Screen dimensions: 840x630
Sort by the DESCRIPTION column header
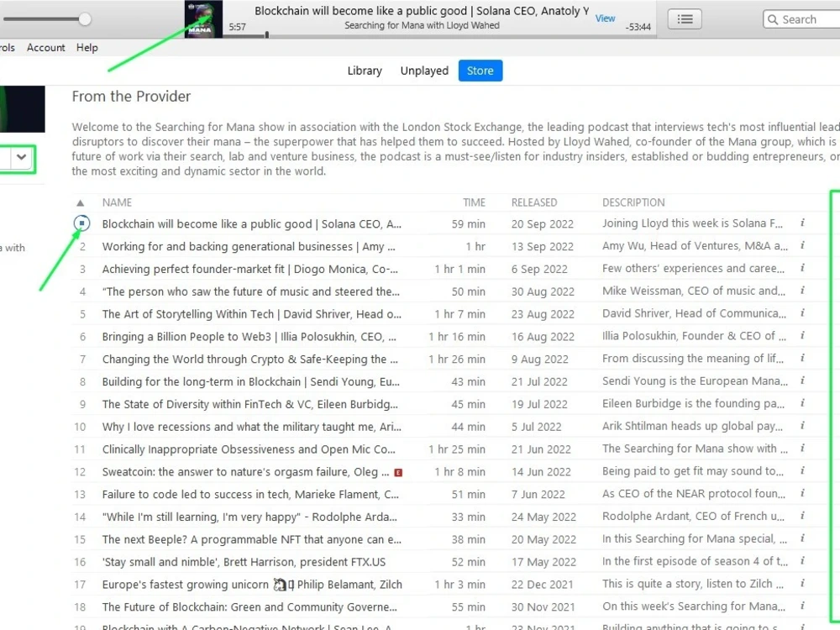[633, 202]
